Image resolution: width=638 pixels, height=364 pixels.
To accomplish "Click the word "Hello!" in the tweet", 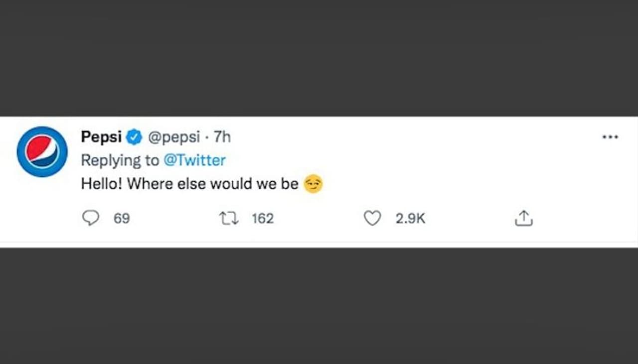I will pos(102,184).
